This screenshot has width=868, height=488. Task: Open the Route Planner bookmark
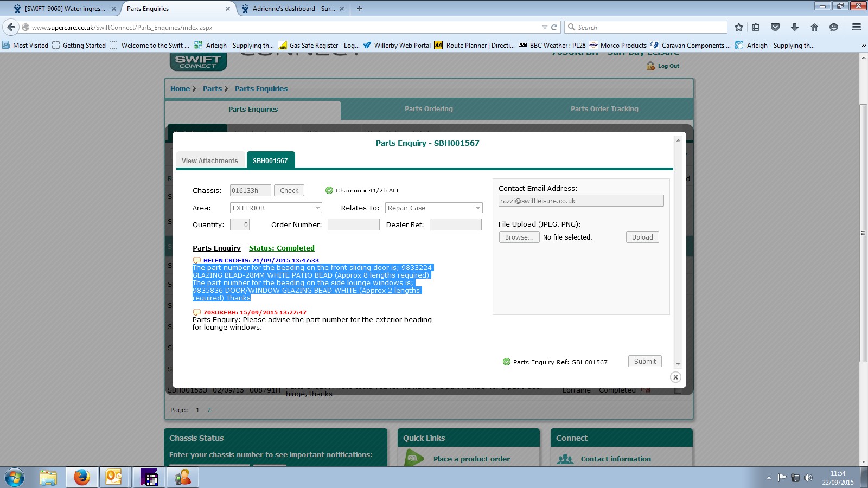[474, 46]
